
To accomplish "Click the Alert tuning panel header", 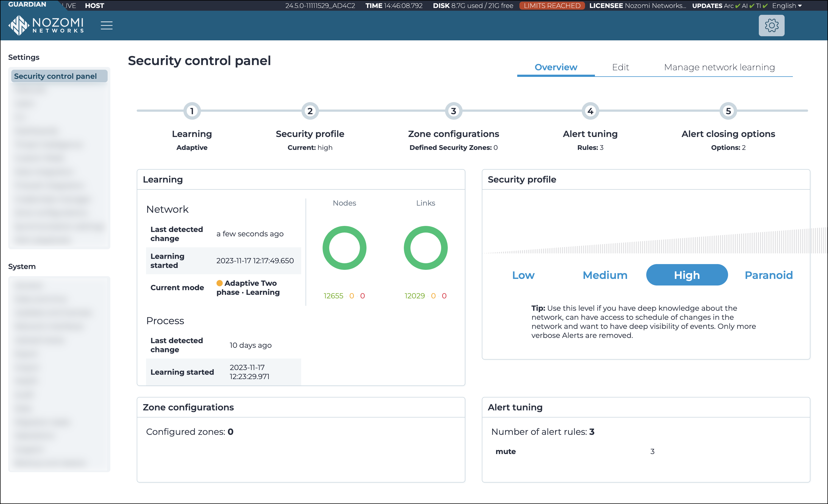I will pos(645,407).
